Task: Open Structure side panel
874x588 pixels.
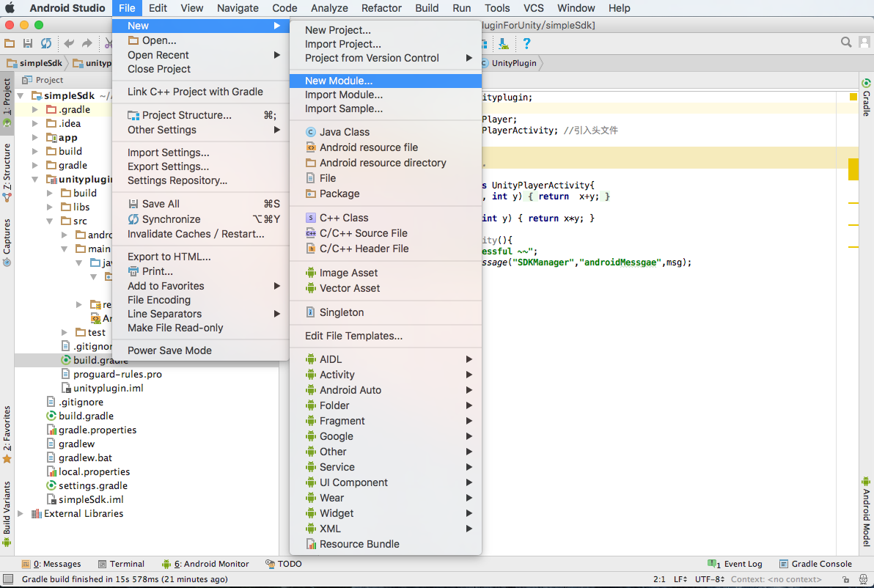Action: click(x=7, y=172)
